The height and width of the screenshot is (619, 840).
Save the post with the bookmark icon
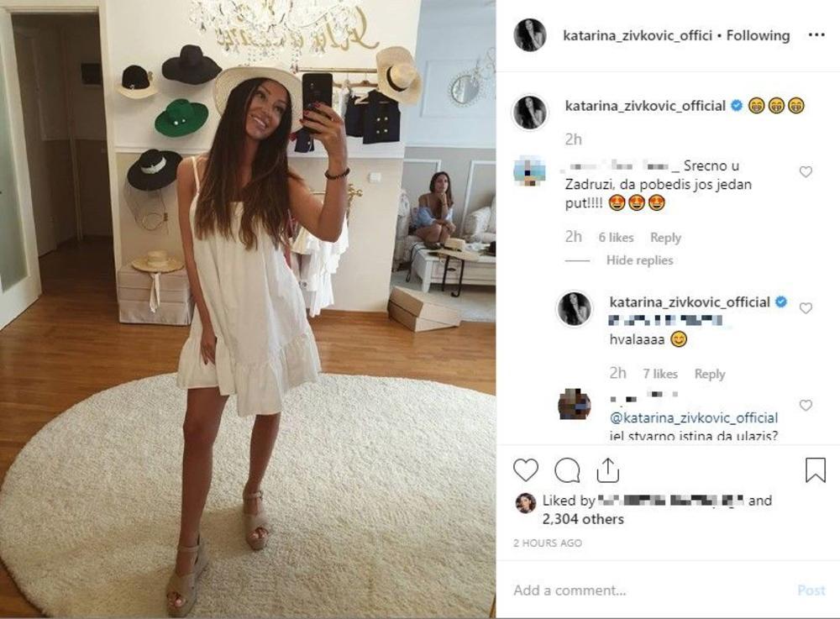coord(816,469)
